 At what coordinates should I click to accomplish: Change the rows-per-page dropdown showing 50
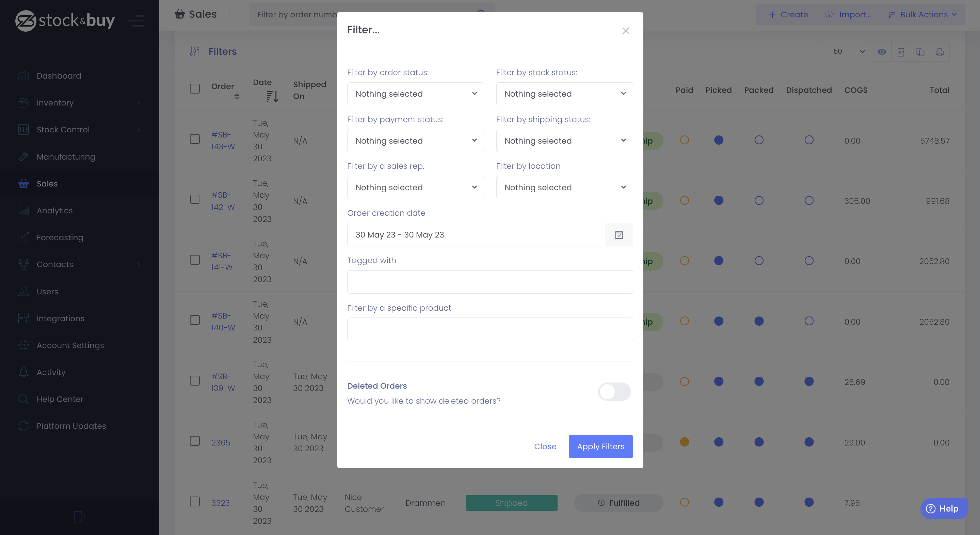pyautogui.click(x=845, y=52)
